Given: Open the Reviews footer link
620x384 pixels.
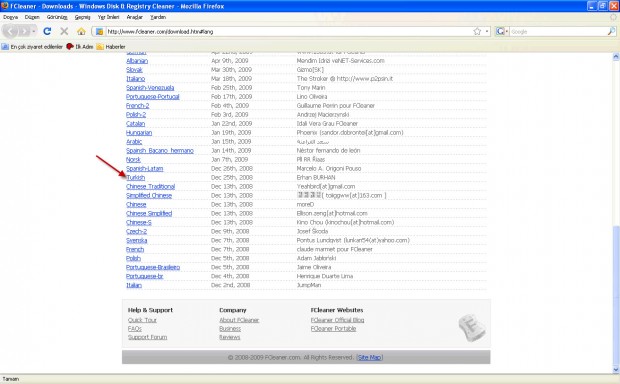Looking at the screenshot, I should [230, 337].
